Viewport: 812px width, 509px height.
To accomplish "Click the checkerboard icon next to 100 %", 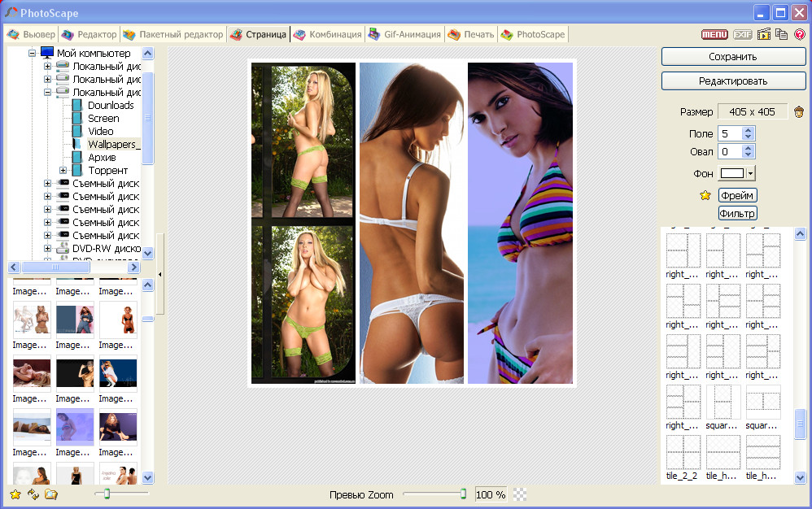I will [519, 494].
